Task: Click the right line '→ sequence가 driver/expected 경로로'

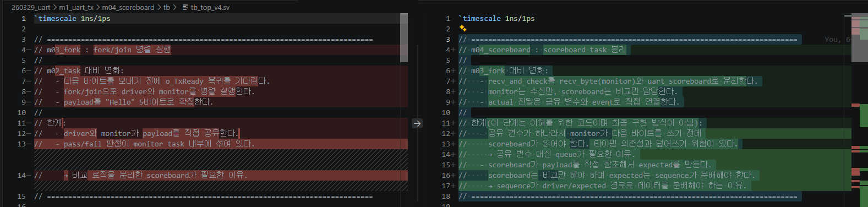Action: coord(603,186)
